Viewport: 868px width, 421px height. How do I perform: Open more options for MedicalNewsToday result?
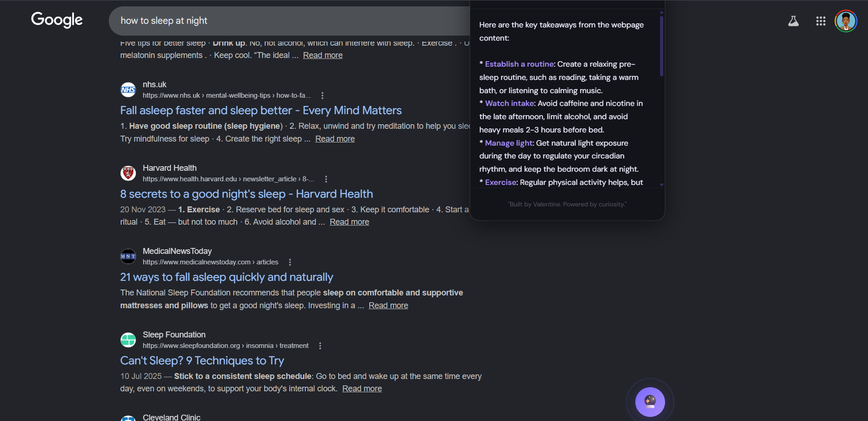point(290,262)
